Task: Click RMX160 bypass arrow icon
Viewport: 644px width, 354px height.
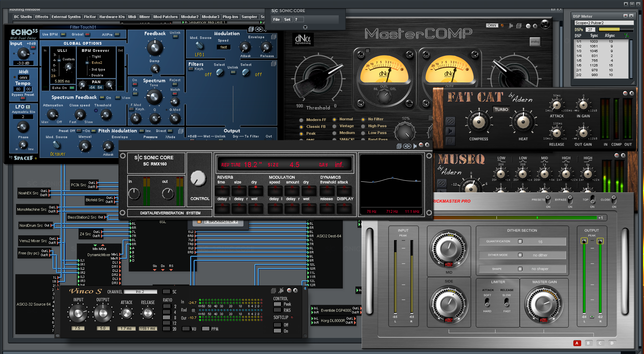Action: coord(415,146)
